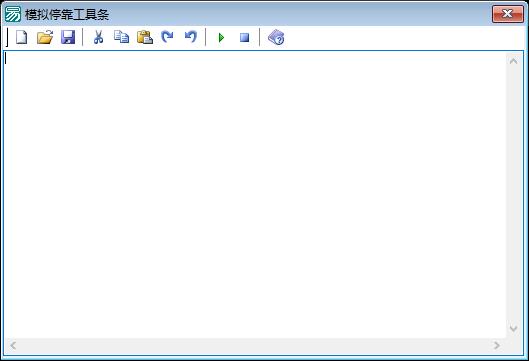
Task: Click vertical scrollbar down arrow
Action: pos(513,328)
